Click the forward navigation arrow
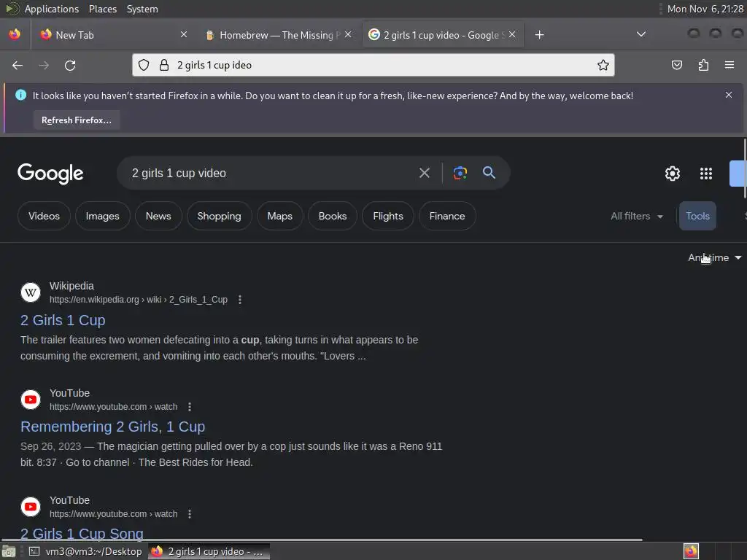 (44, 65)
